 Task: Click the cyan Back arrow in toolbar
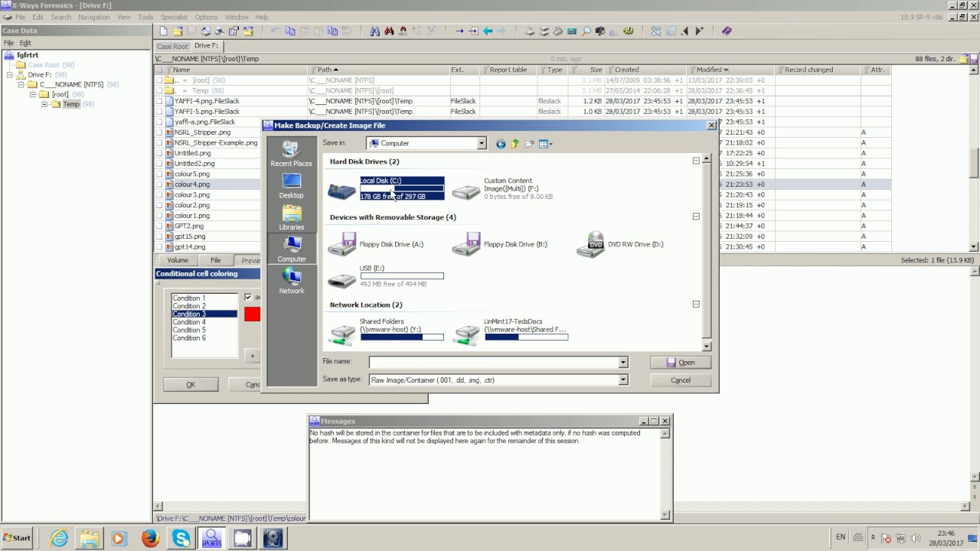coord(487,31)
